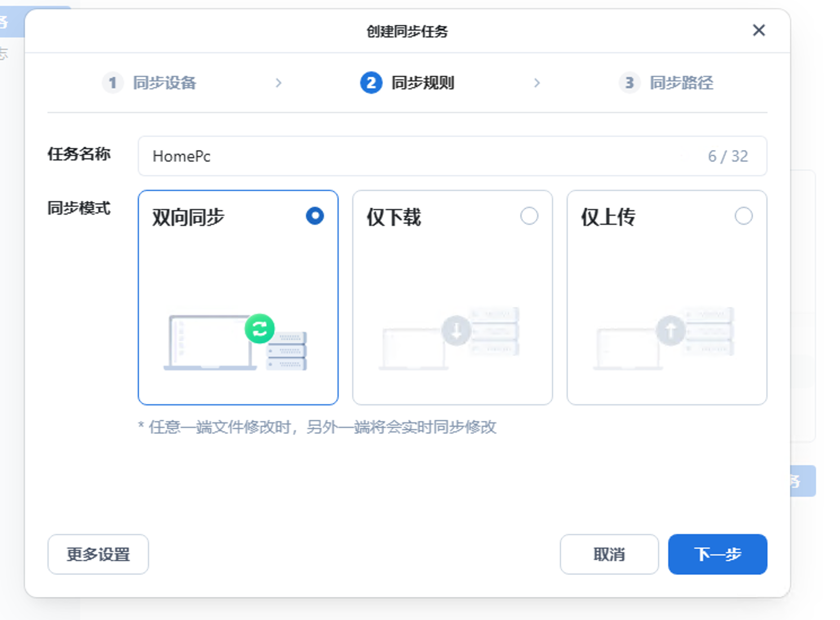Image resolution: width=840 pixels, height=620 pixels.
Task: Go to the 同步路径 step label
Action: pos(681,83)
